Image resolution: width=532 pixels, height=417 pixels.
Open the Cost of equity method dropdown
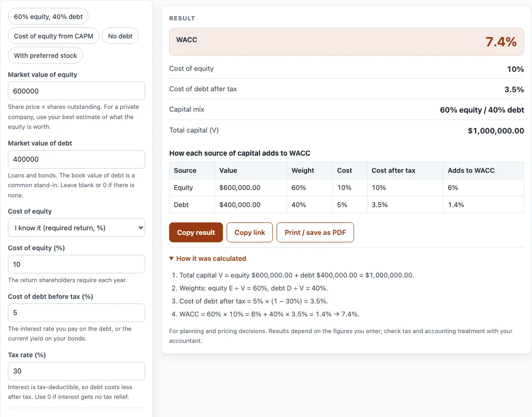[76, 227]
